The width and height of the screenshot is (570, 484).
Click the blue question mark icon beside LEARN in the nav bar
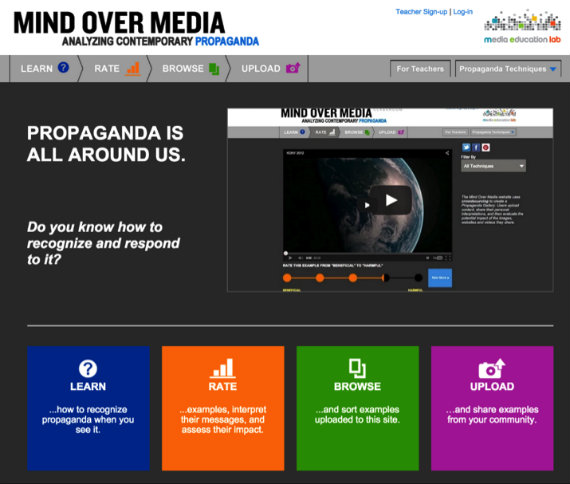pyautogui.click(x=63, y=68)
